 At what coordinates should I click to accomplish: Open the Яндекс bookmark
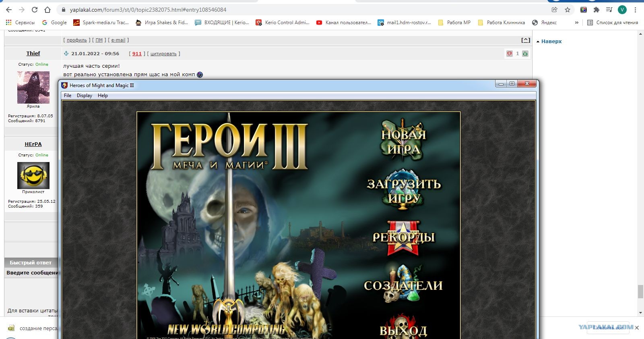coord(545,23)
